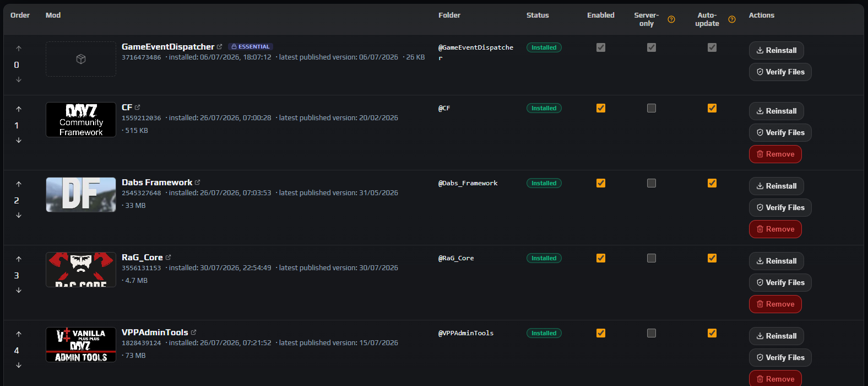Turn off Auto-update for RaG_Core
The height and width of the screenshot is (386, 868).
click(712, 258)
